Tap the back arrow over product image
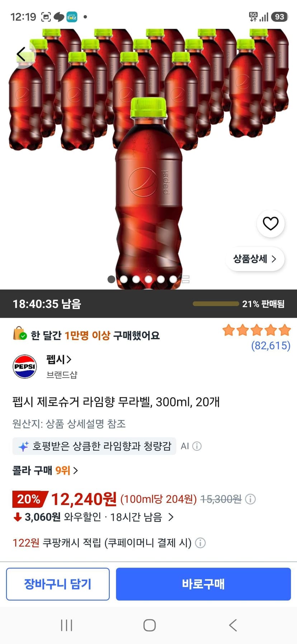 click(22, 55)
